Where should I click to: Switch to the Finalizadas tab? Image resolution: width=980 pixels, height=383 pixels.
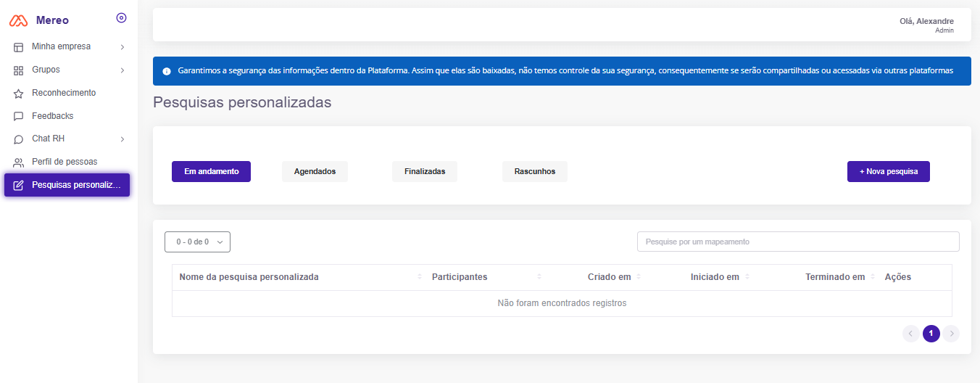424,172
